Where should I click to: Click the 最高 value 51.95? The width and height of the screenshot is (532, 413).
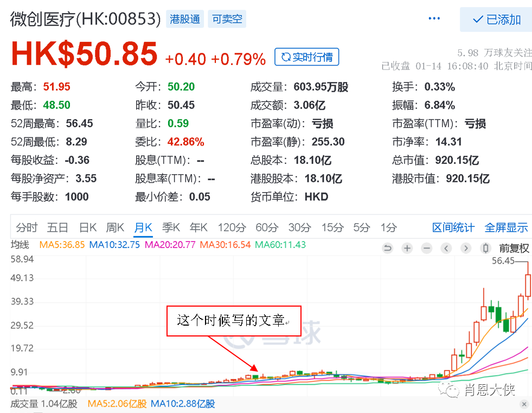[56, 87]
